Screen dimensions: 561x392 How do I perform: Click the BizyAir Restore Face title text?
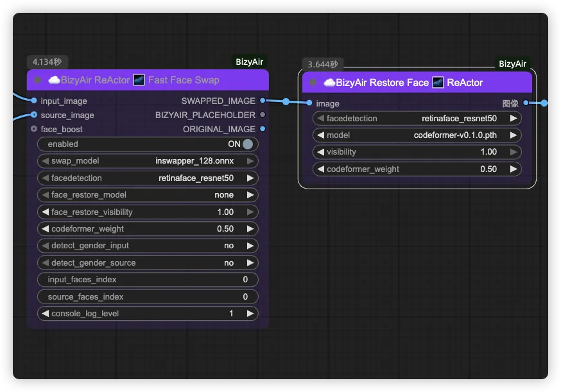pos(382,83)
